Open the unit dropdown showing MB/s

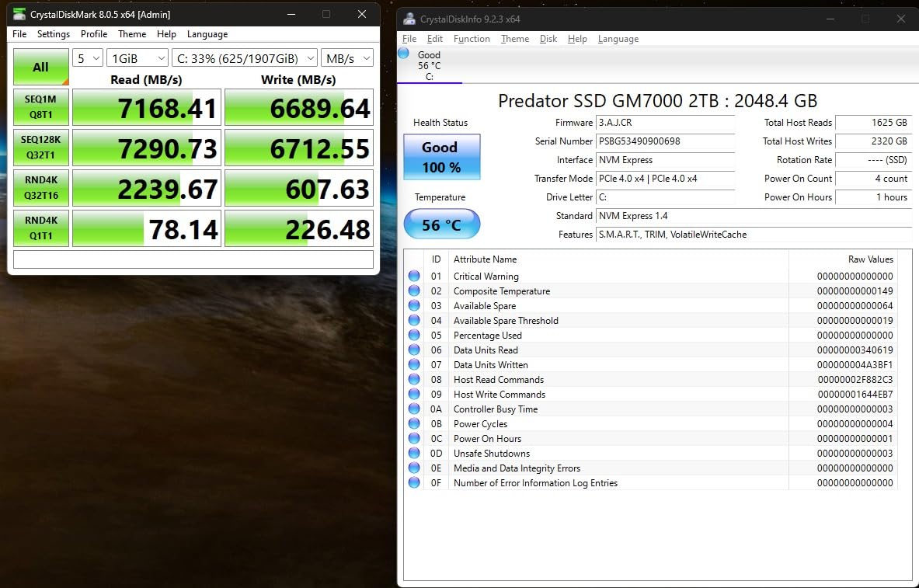pyautogui.click(x=347, y=58)
